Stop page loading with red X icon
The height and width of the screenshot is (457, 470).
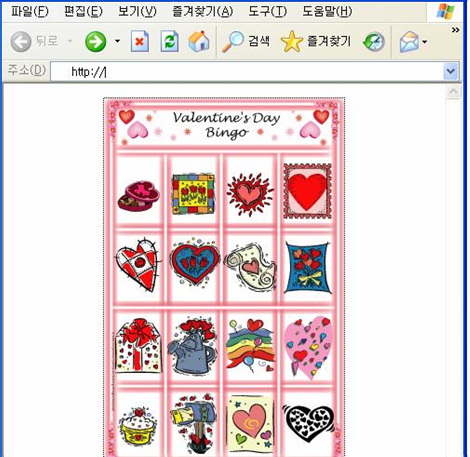(140, 41)
